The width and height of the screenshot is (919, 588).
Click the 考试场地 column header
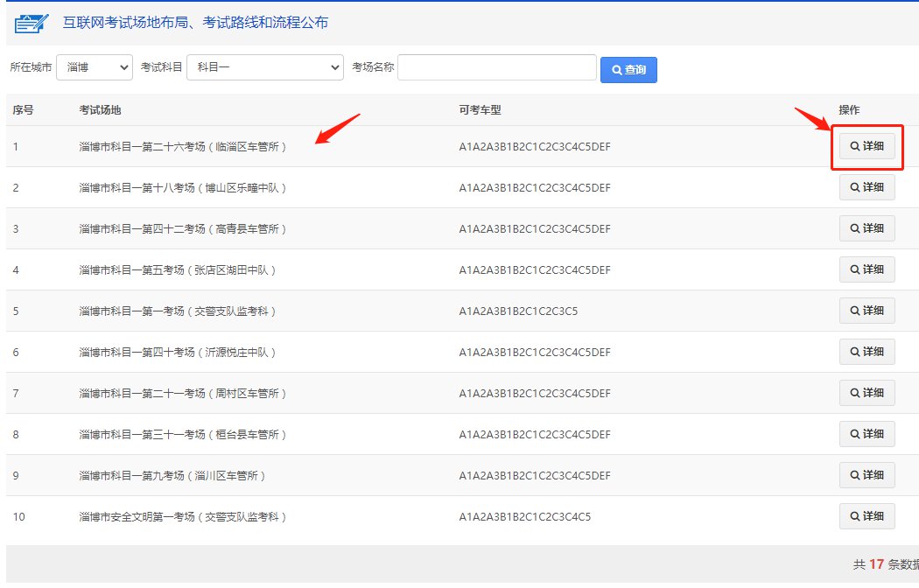(101, 110)
